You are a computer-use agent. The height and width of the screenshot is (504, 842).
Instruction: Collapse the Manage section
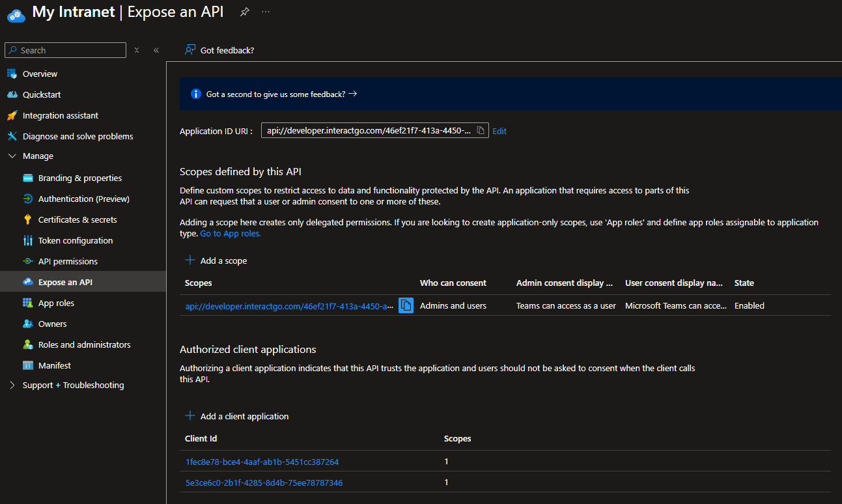12,156
